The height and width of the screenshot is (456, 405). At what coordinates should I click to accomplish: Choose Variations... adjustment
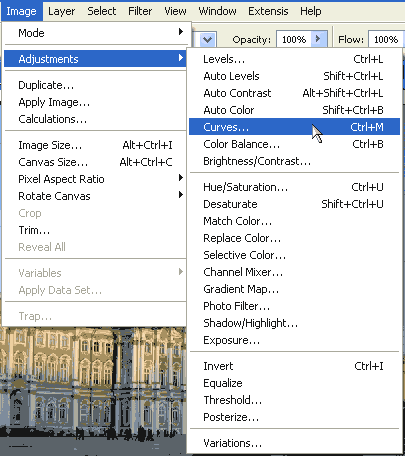click(x=294, y=443)
